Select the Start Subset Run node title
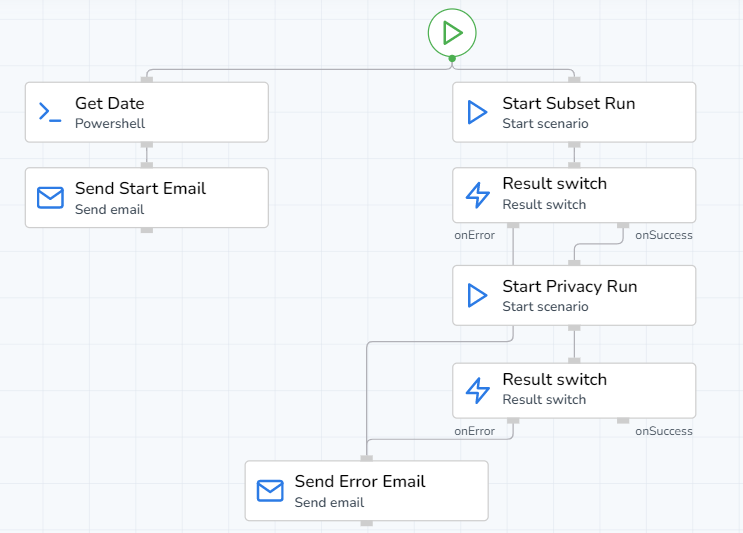The image size is (743, 533). pos(568,103)
